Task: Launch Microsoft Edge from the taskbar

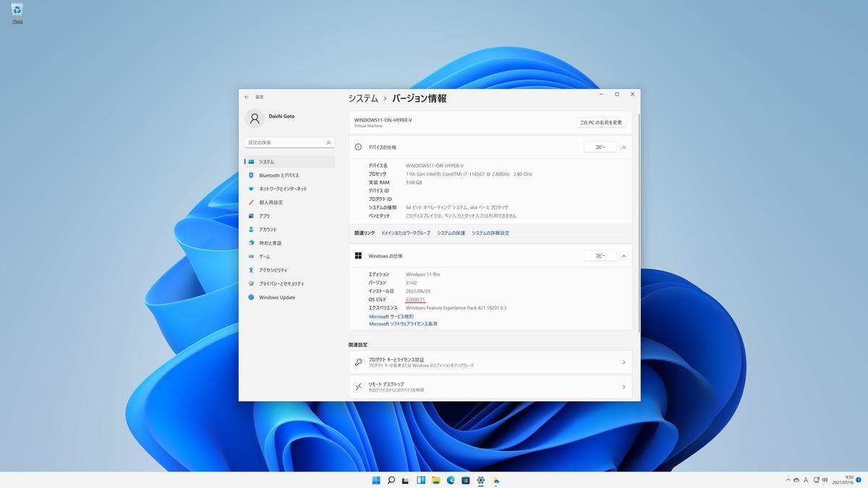Action: (451, 480)
